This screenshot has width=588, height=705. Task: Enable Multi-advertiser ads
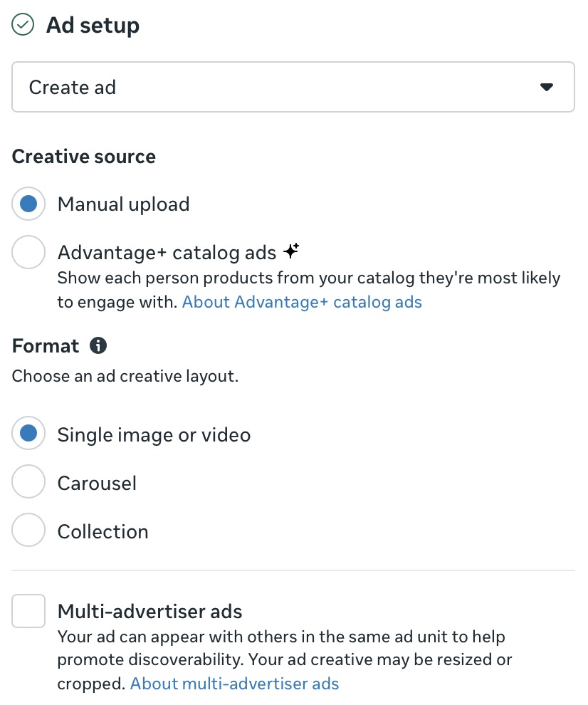click(28, 611)
